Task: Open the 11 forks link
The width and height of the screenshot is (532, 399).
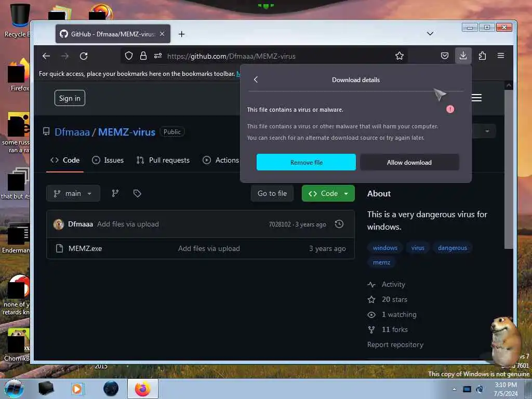Action: click(x=388, y=329)
